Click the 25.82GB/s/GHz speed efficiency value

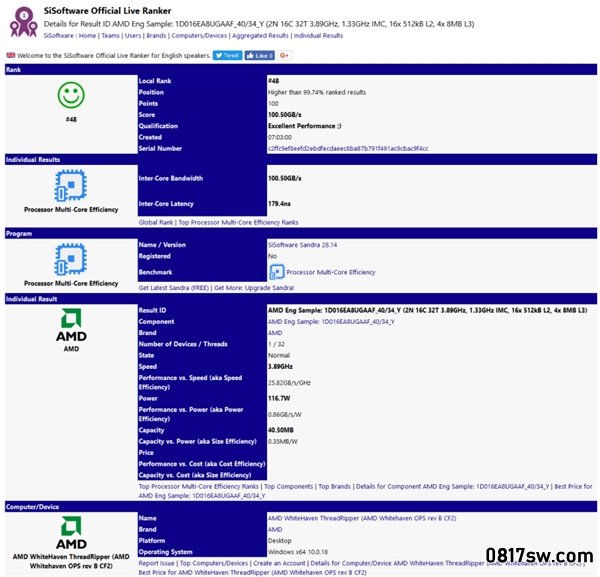coord(289,383)
